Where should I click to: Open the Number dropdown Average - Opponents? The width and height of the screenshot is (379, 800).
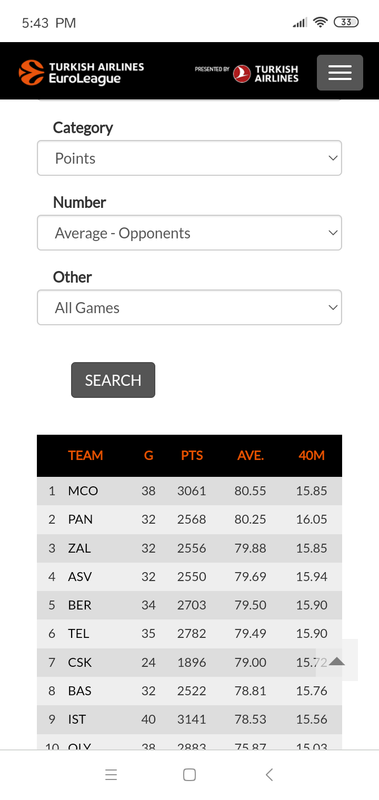(x=189, y=233)
